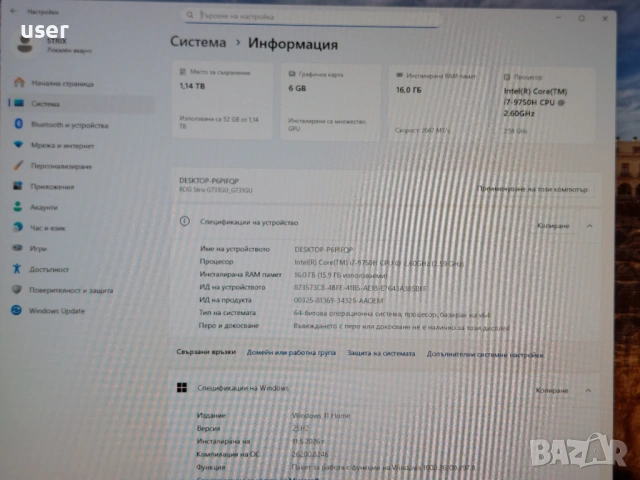Click the accessibility figure icon
The height and width of the screenshot is (480, 640).
pos(17,268)
